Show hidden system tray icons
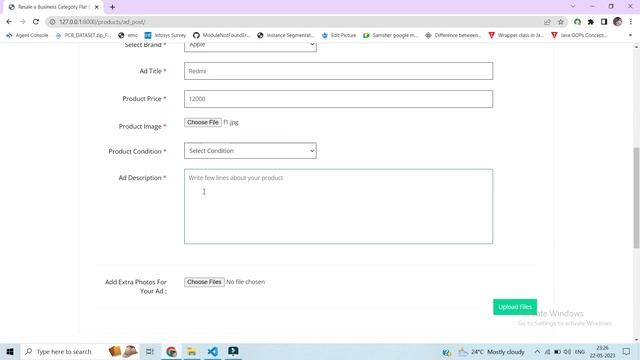 click(537, 351)
